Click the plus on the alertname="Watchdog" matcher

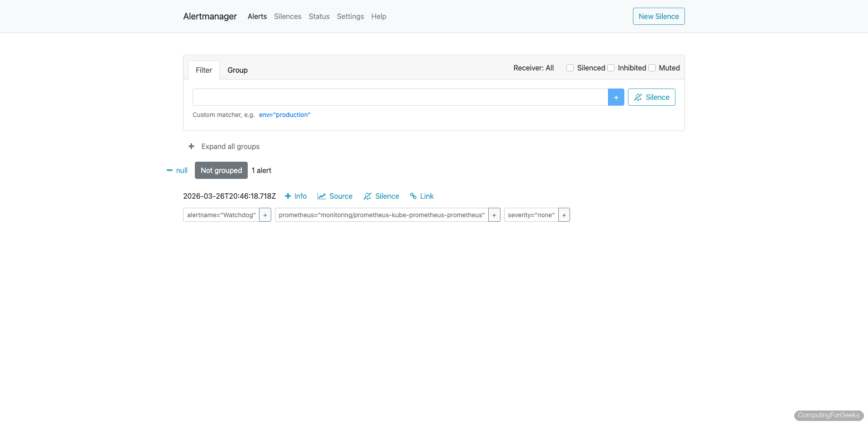265,215
